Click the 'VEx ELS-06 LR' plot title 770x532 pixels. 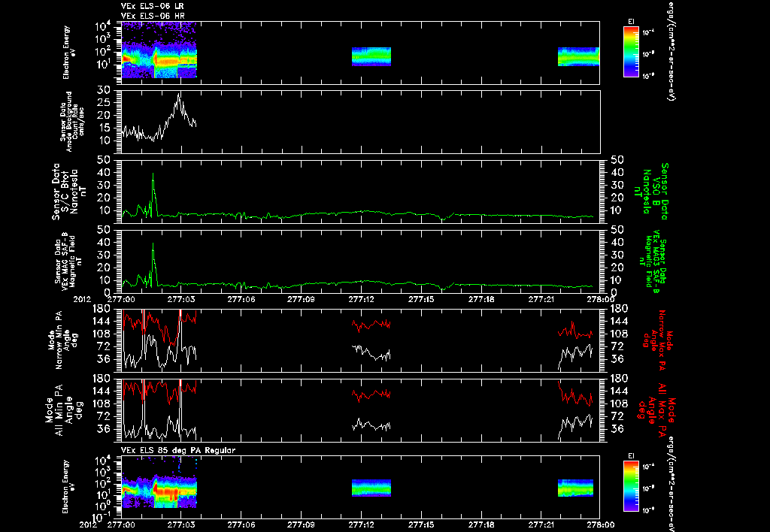click(152, 6)
